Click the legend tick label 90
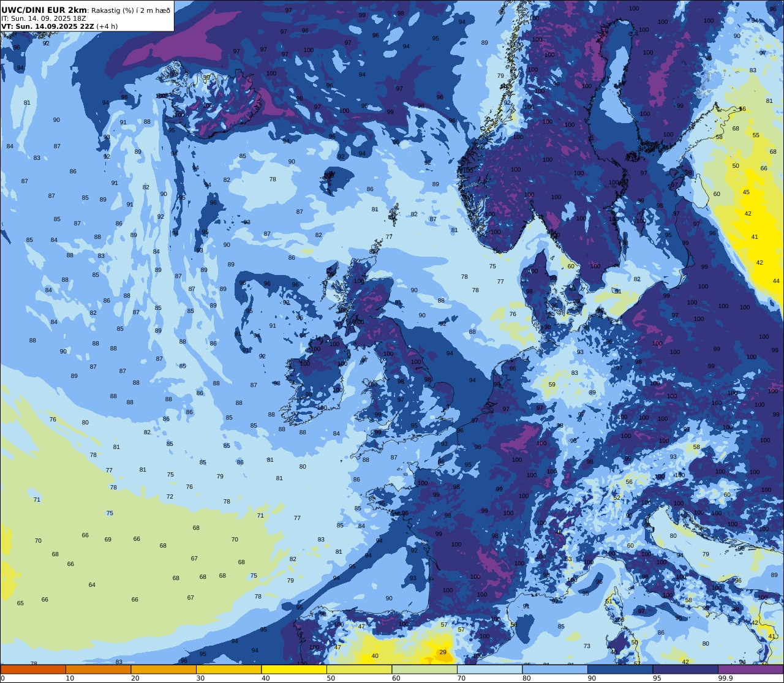Screen dimensions: 784x683 (x=592, y=678)
